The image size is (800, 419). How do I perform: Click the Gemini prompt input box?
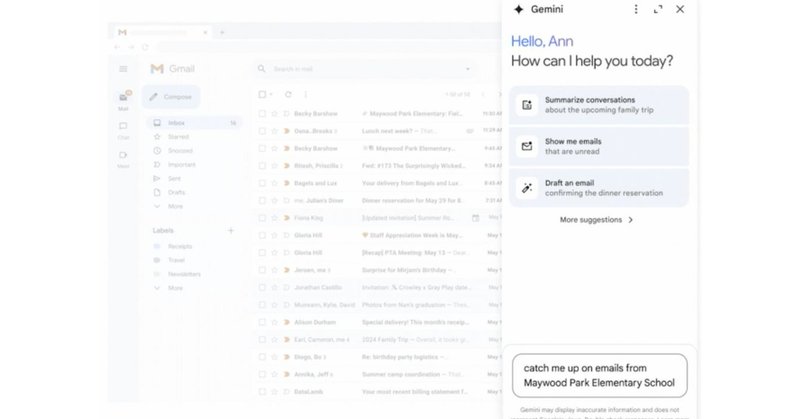(599, 376)
